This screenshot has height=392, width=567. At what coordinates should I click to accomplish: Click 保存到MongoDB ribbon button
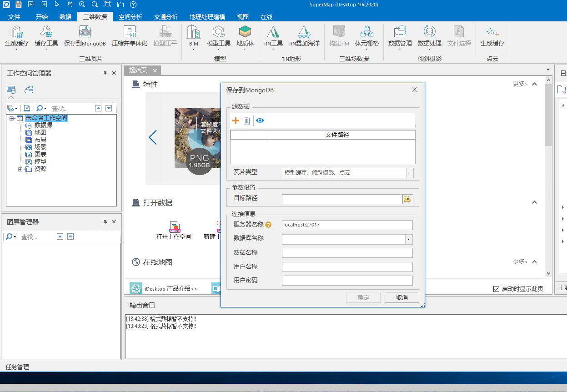point(85,36)
